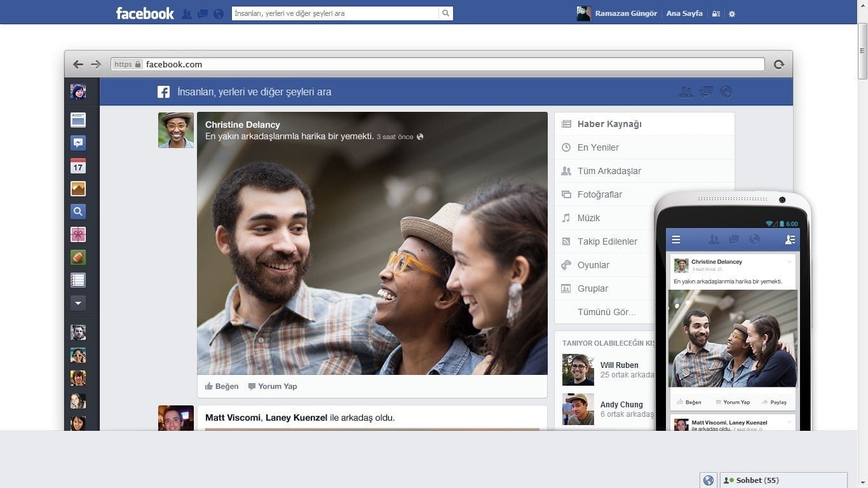This screenshot has width=868, height=488.
Task: Open the sidebar calendar 17 icon
Action: (x=78, y=166)
